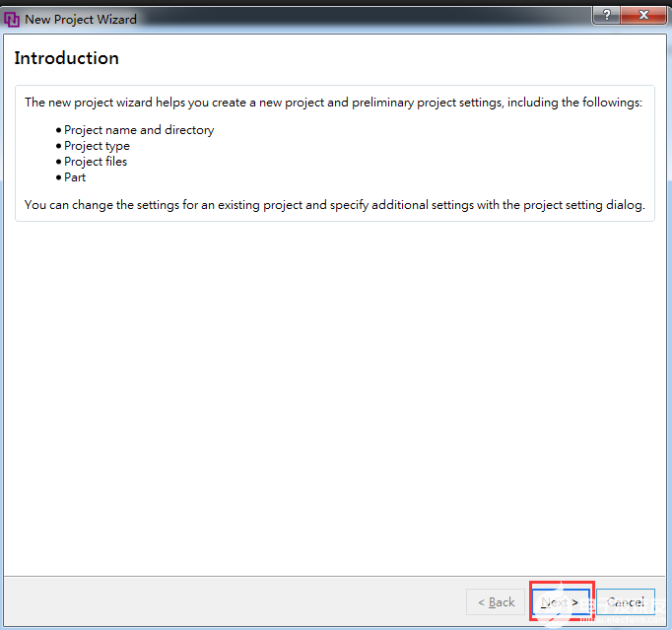Image resolution: width=672 pixels, height=630 pixels.
Task: Click the wizard logo icon in title bar
Action: [x=12, y=20]
